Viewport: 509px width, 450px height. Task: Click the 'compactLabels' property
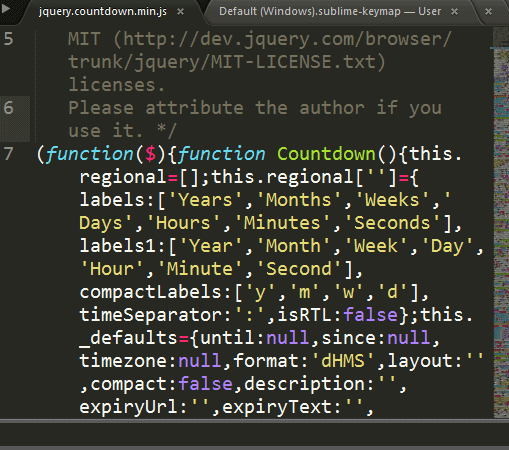coord(150,292)
